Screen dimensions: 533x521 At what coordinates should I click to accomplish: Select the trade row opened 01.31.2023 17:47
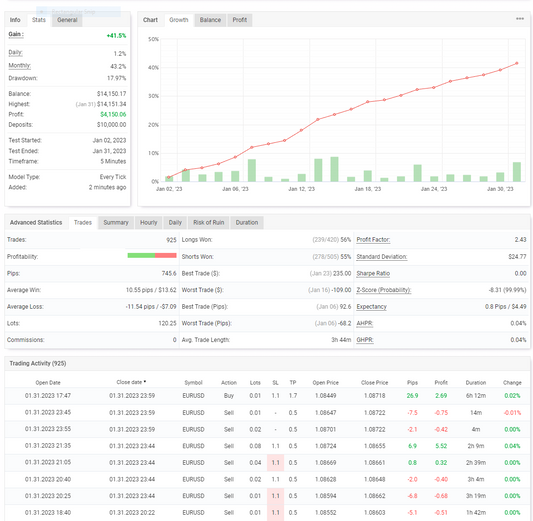[267, 396]
